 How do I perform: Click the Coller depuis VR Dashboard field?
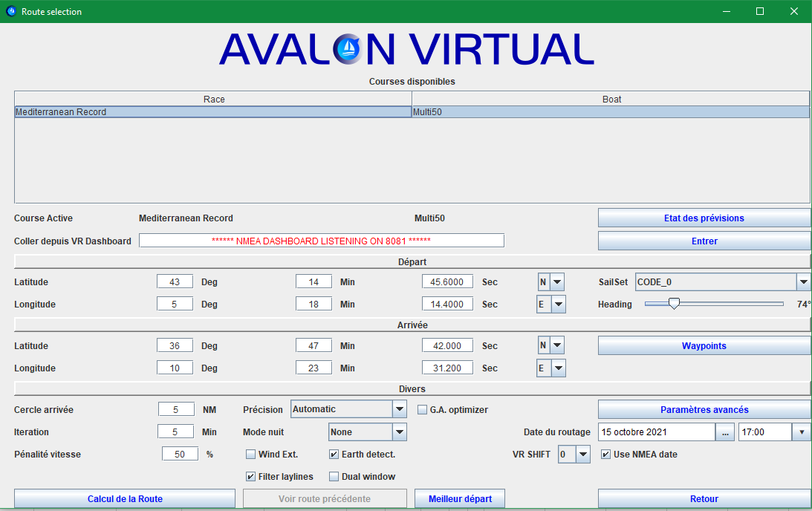click(321, 240)
